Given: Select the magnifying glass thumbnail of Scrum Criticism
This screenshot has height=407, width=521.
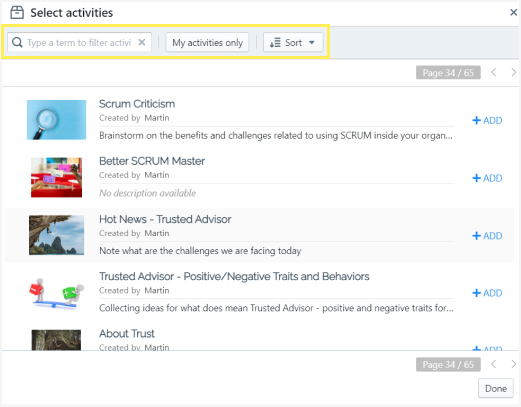Looking at the screenshot, I should (56, 120).
